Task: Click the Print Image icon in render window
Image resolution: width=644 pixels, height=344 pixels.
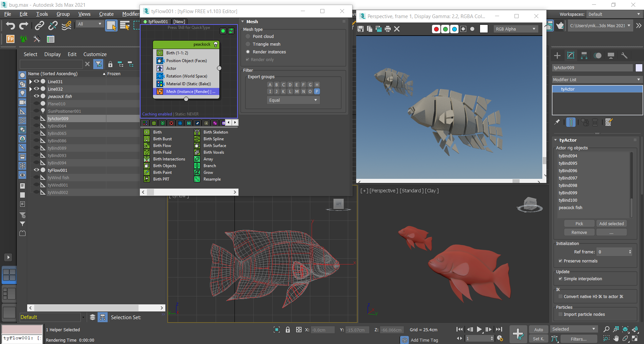Action: tap(388, 29)
